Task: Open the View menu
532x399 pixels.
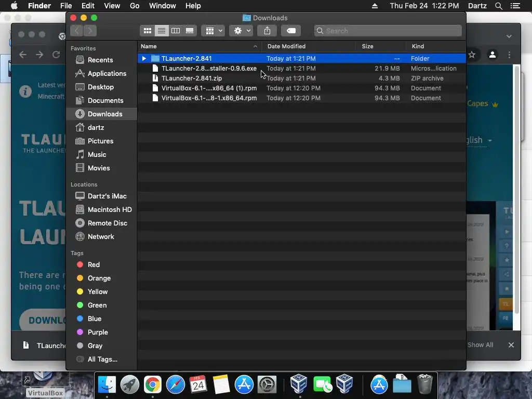Action: (x=112, y=6)
